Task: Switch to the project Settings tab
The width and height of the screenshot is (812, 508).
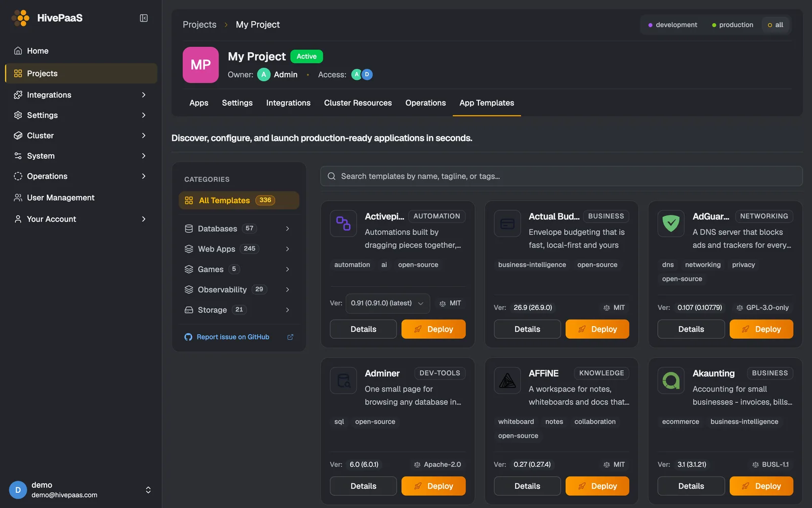Action: point(237,103)
